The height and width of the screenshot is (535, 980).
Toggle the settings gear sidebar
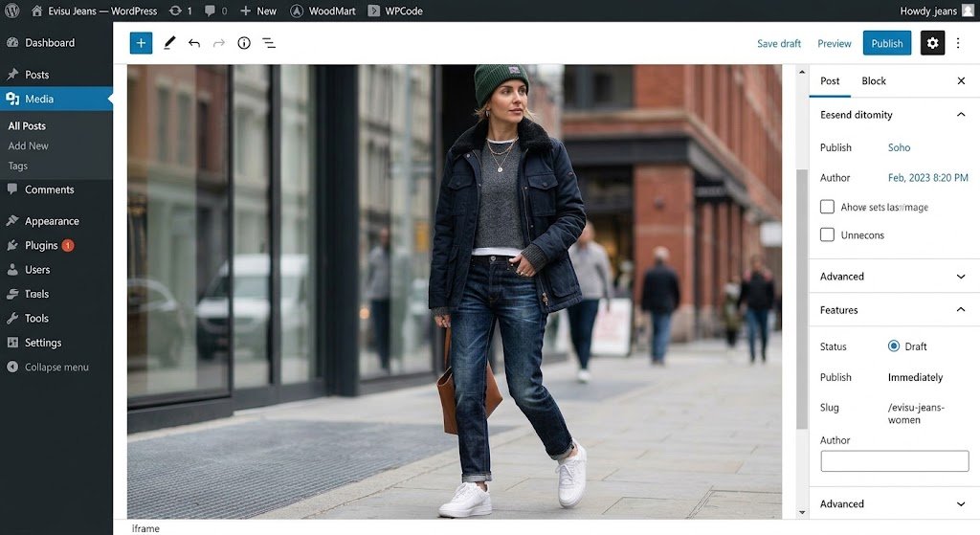pyautogui.click(x=932, y=43)
